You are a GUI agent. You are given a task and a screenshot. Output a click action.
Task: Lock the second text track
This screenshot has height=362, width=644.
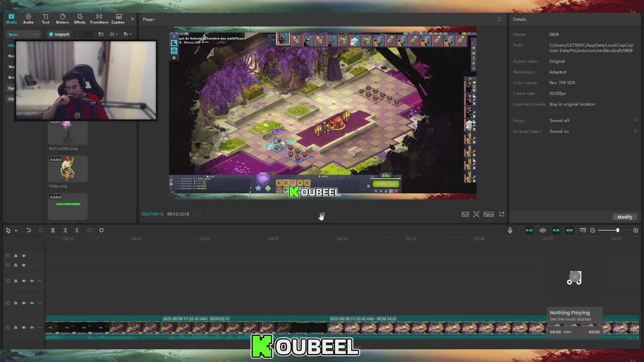(x=16, y=265)
